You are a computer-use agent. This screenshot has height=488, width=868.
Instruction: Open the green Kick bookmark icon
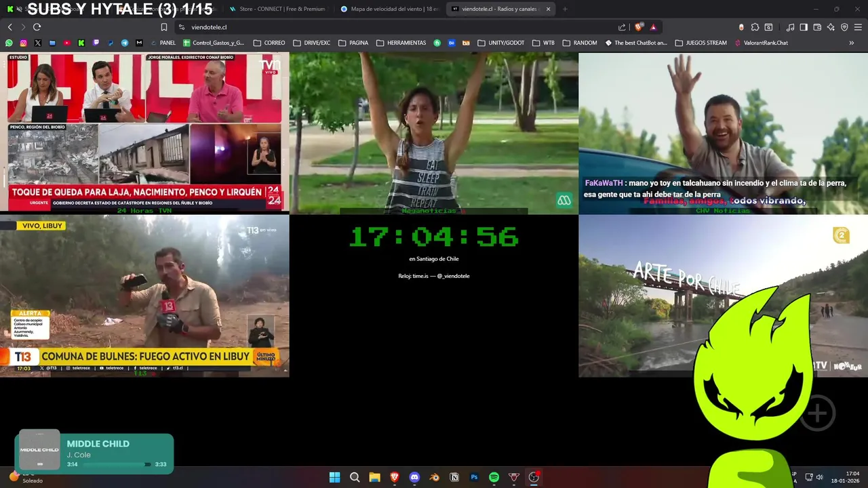pos(81,43)
